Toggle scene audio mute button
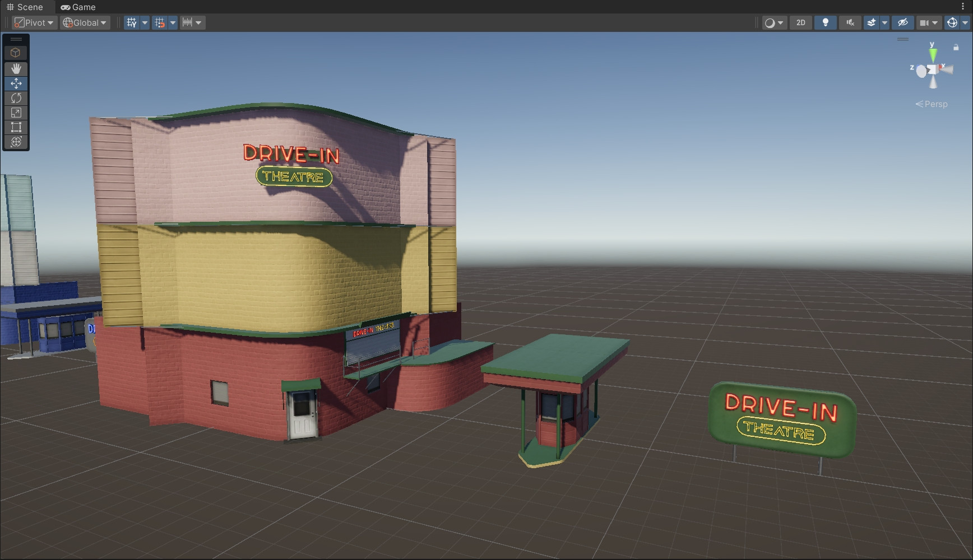 850,22
